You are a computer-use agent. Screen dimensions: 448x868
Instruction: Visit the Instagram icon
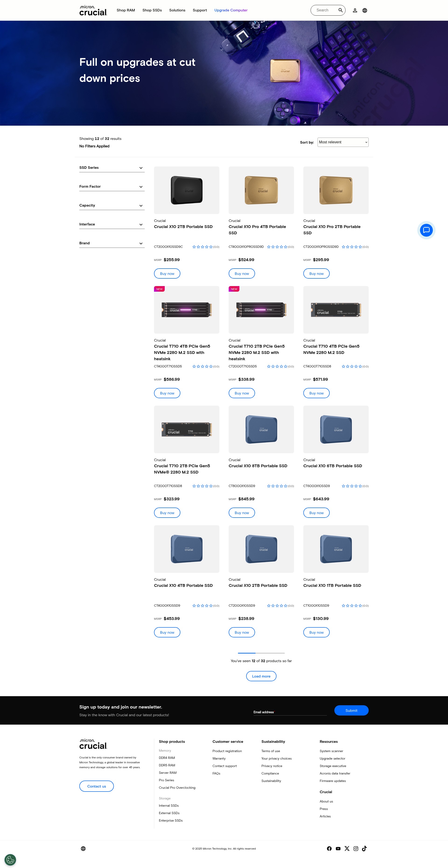356,848
